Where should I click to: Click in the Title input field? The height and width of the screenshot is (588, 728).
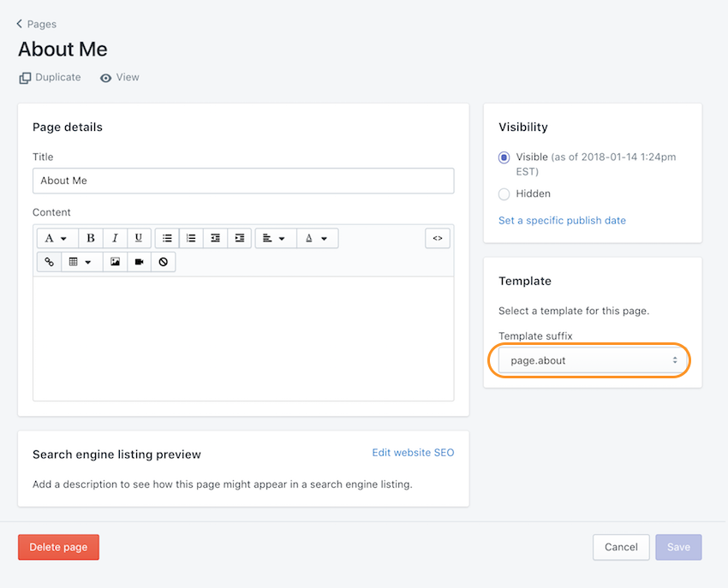243,181
